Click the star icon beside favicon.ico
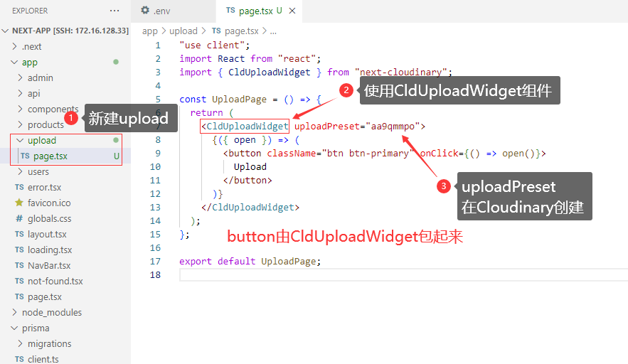 (x=19, y=203)
